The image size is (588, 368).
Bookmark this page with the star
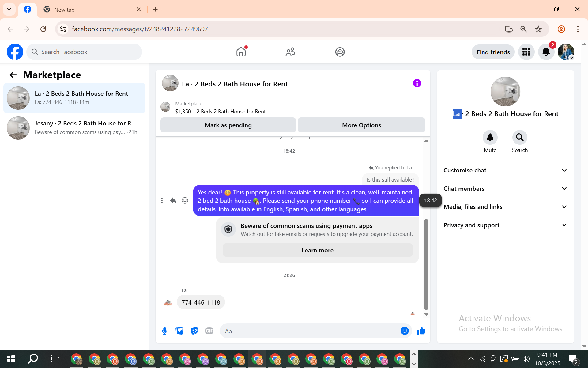pyautogui.click(x=538, y=29)
